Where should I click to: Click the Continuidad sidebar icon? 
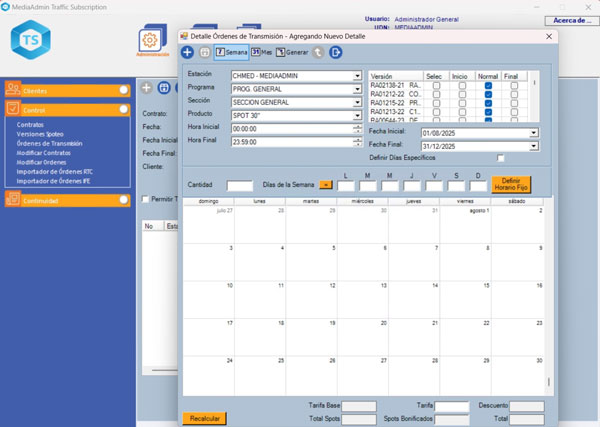coord(12,200)
